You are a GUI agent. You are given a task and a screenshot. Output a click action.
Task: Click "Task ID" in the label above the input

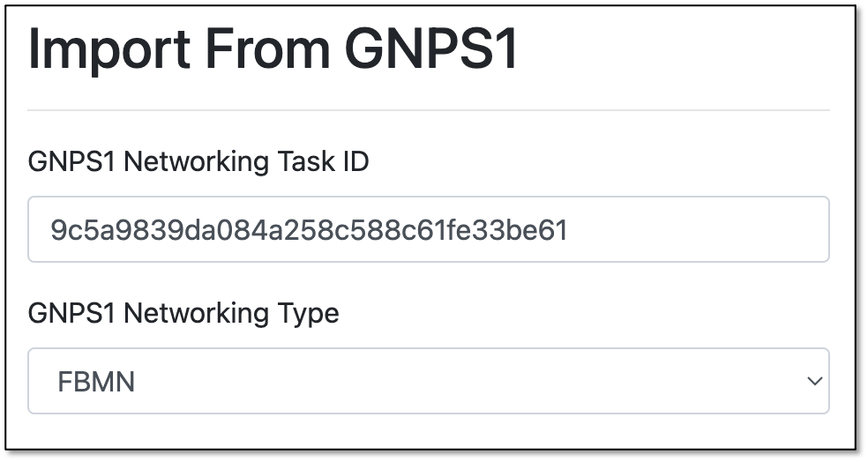[x=323, y=161]
